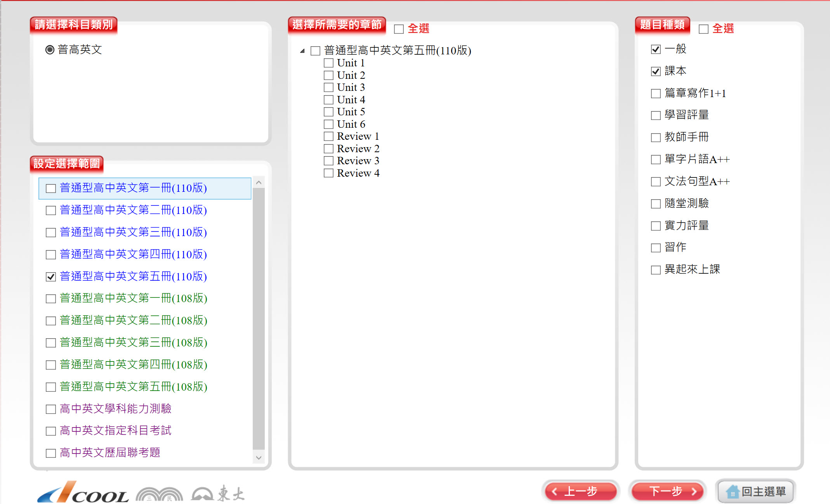830x504 pixels.
Task: Click the home icon on 回主選單
Action: tap(732, 492)
